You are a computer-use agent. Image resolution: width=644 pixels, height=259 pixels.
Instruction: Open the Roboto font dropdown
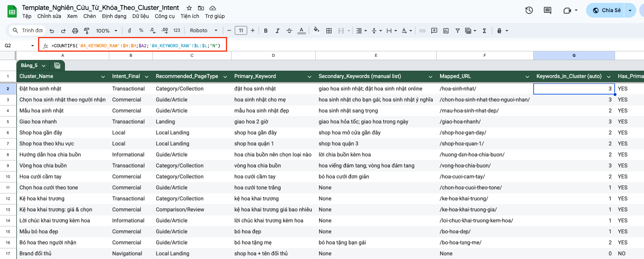[204, 30]
